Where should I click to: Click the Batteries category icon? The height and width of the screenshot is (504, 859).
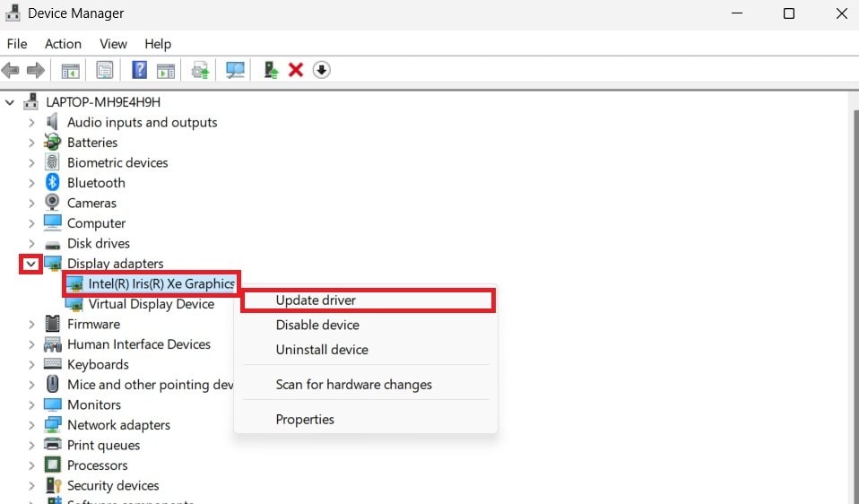tap(53, 143)
